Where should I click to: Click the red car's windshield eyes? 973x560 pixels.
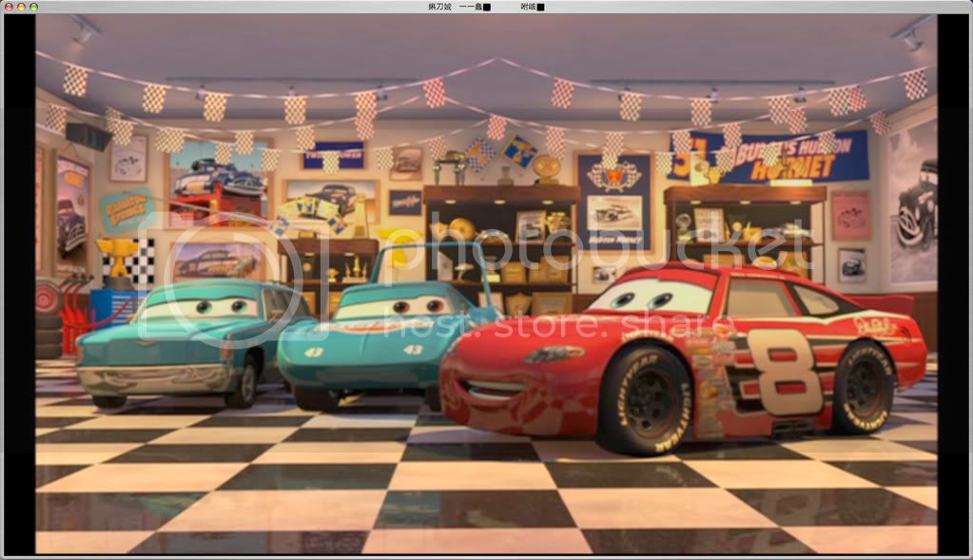click(x=650, y=298)
